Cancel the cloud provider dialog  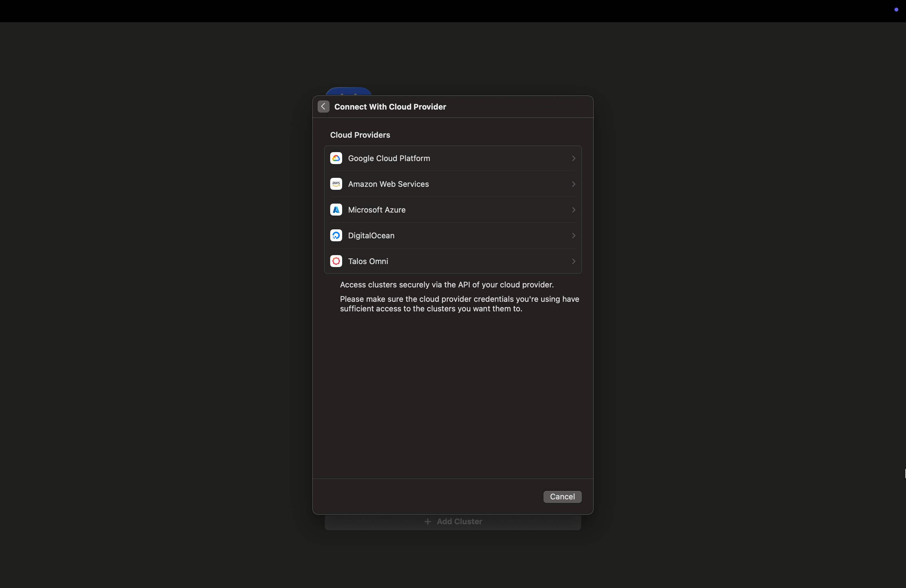coord(562,497)
